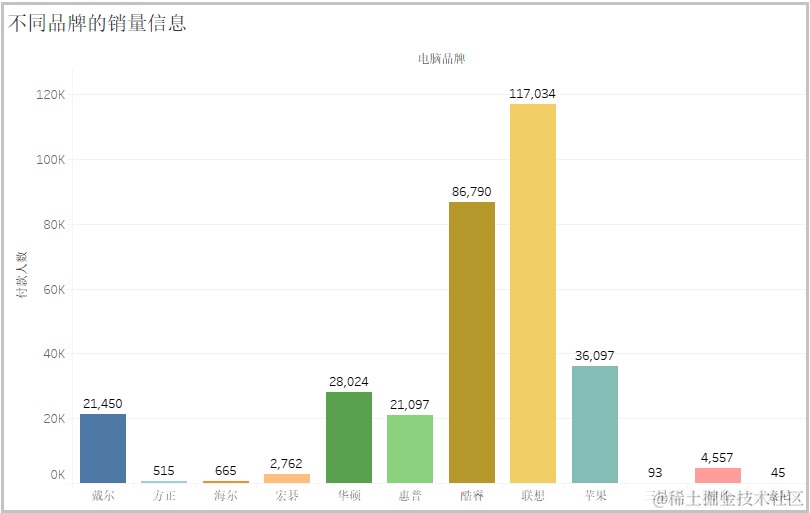Click the 惠普 axis label

coord(410,496)
